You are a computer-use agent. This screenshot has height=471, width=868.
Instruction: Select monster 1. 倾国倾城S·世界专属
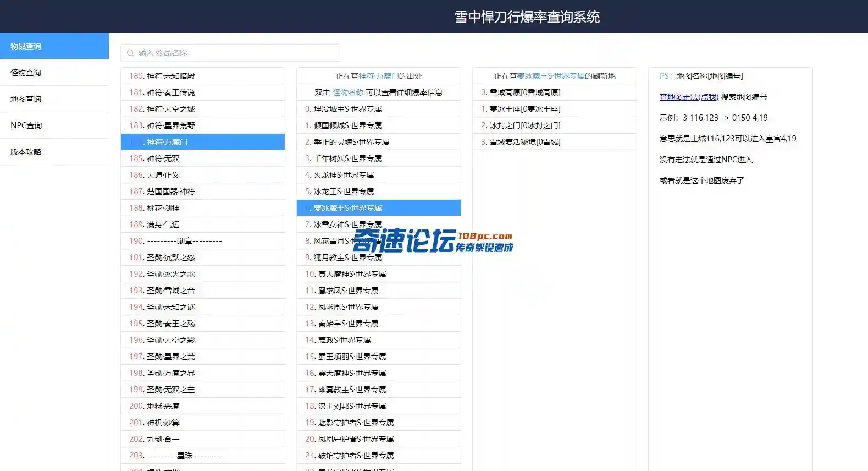[x=379, y=125]
